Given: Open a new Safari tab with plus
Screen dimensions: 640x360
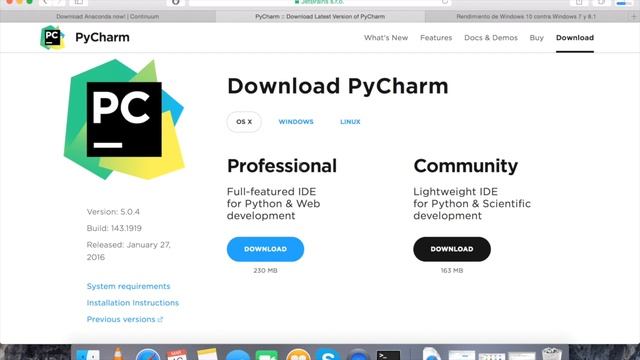Looking at the screenshot, I should point(634,16).
